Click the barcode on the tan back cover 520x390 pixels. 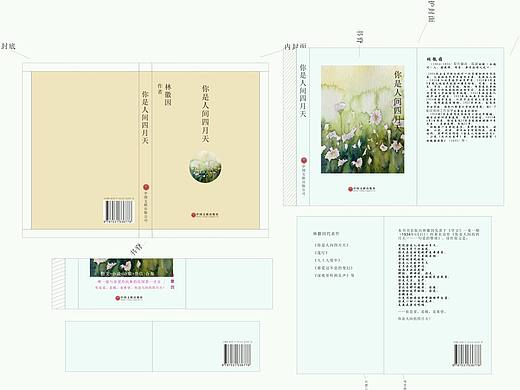119,211
